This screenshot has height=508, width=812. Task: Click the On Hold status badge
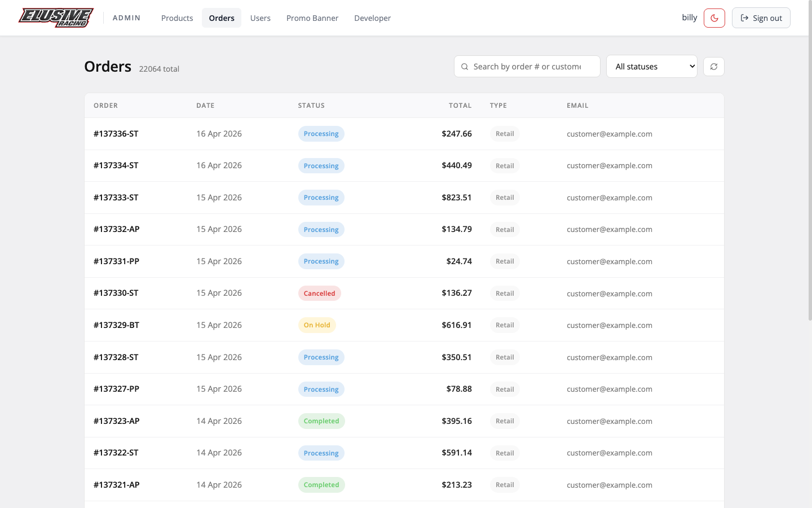(x=317, y=325)
